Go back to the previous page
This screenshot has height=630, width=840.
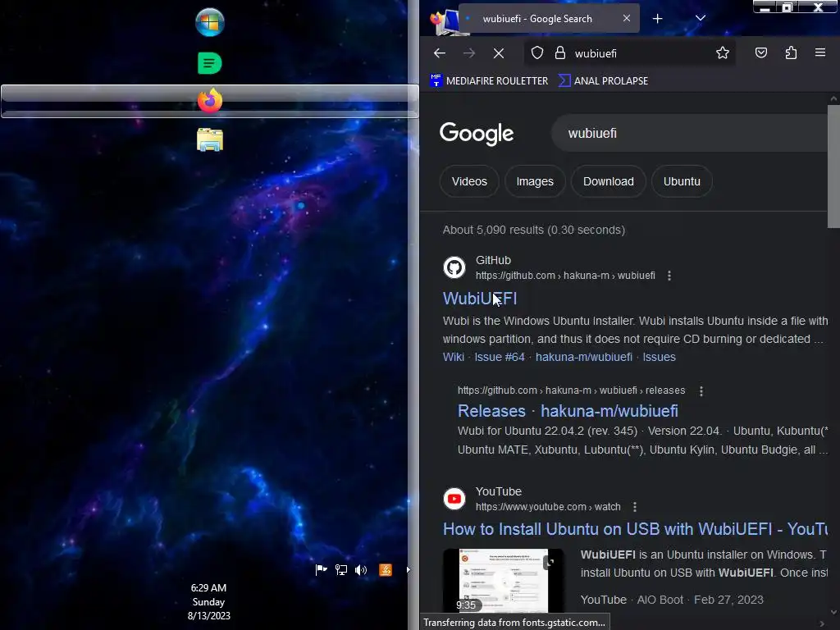click(440, 53)
